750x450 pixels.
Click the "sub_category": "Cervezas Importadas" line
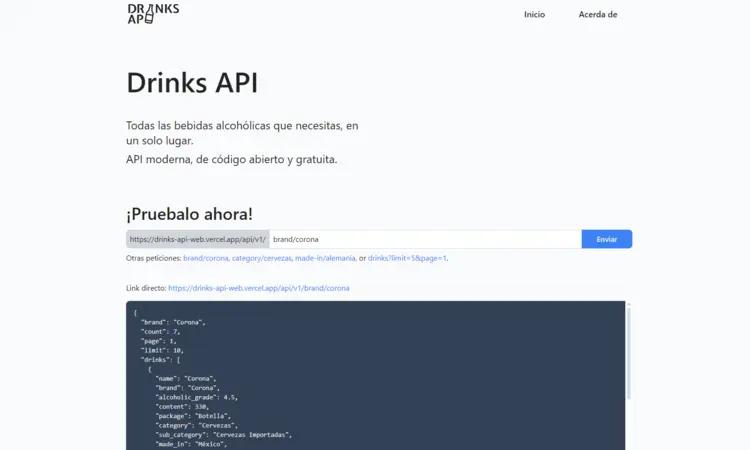[223, 435]
